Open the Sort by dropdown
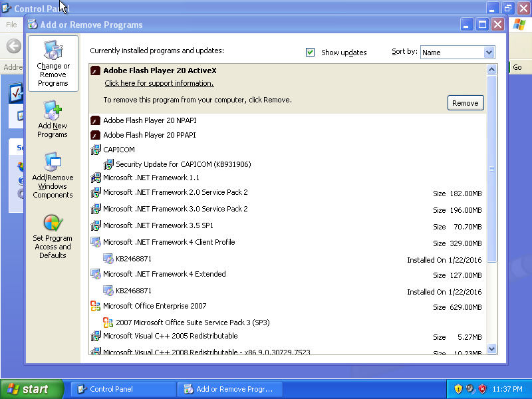The width and height of the screenshot is (532, 399). (x=489, y=52)
